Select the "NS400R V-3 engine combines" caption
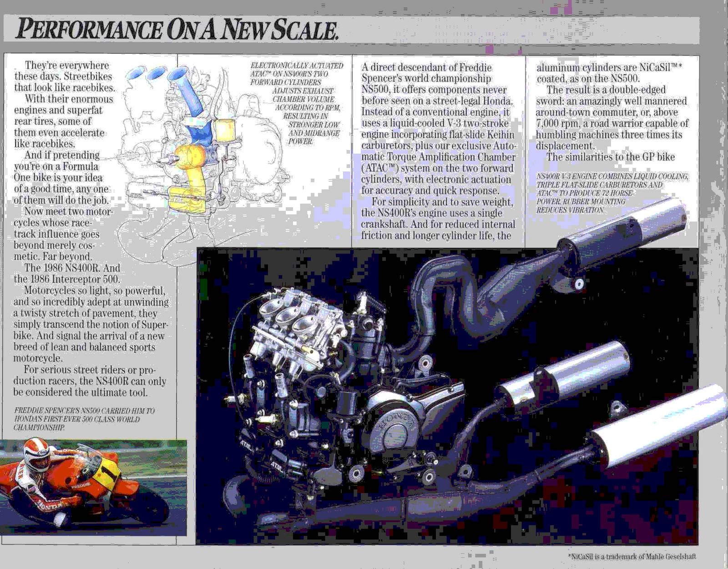Viewport: 728px width, 569px height. point(612,193)
